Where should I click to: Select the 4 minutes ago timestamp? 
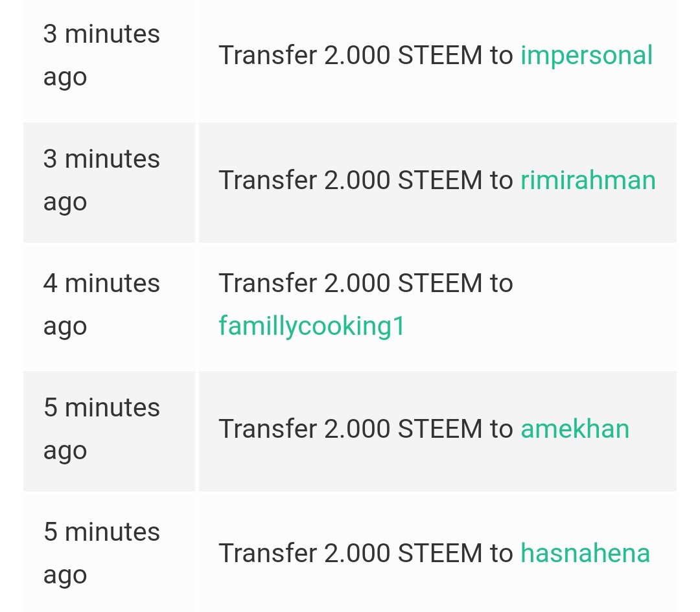[102, 305]
